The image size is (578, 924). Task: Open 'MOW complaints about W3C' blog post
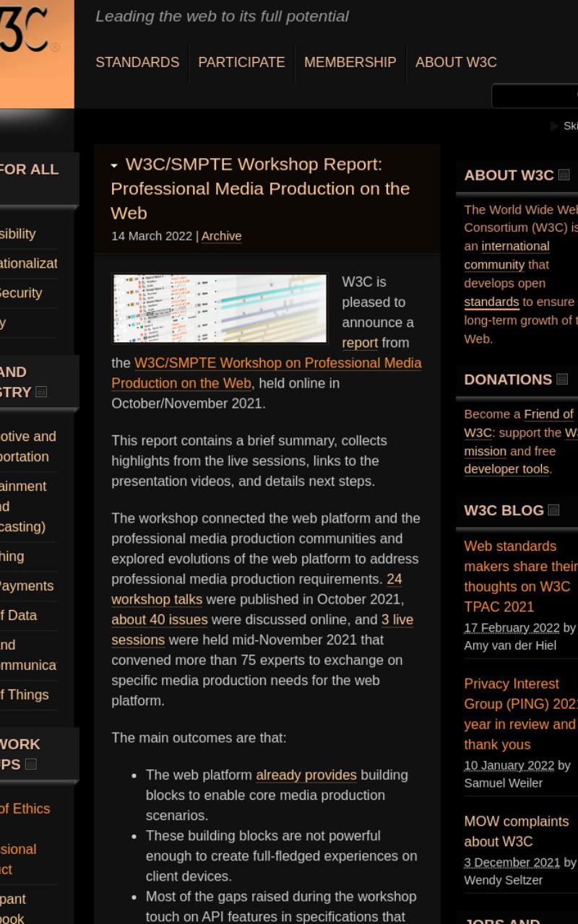coord(516,831)
